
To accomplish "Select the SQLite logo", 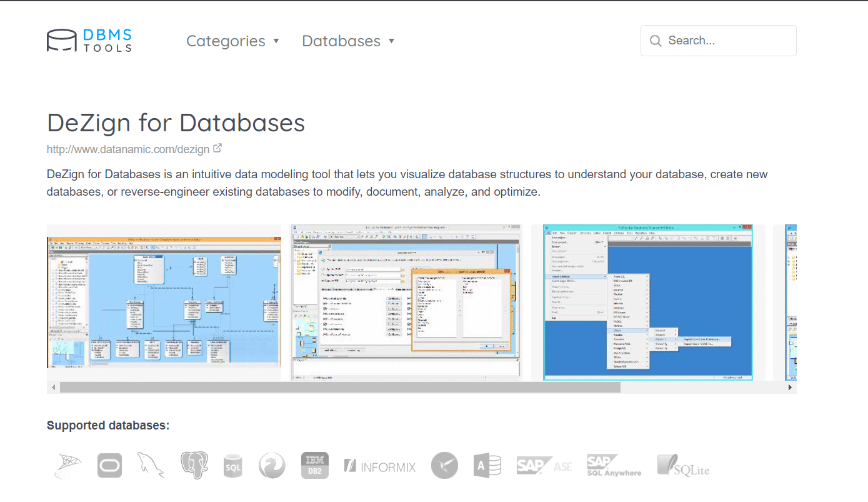I will (683, 466).
